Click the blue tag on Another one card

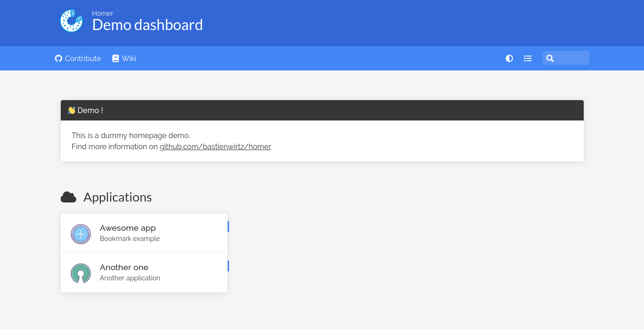[228, 266]
